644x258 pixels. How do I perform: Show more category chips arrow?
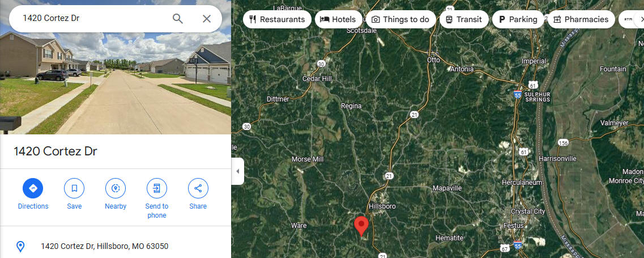[x=640, y=19]
